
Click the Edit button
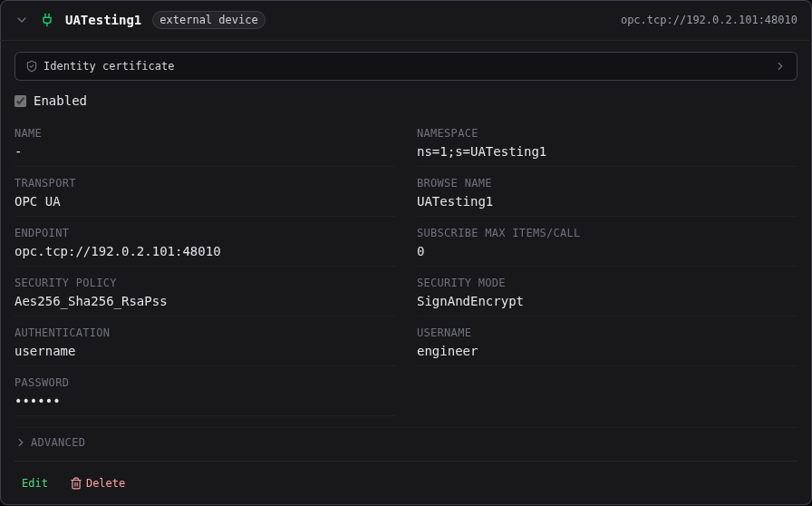34,483
